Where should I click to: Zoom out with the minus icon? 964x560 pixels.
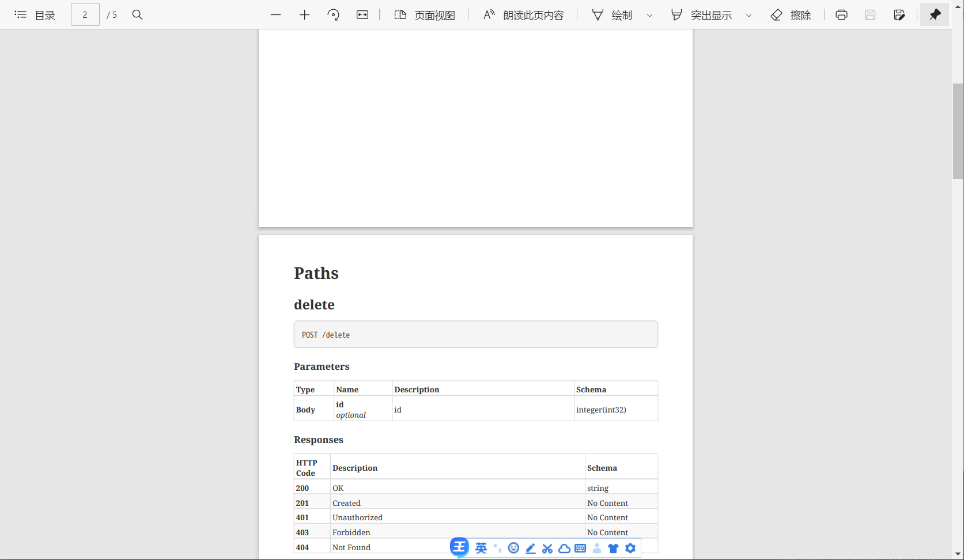275,15
